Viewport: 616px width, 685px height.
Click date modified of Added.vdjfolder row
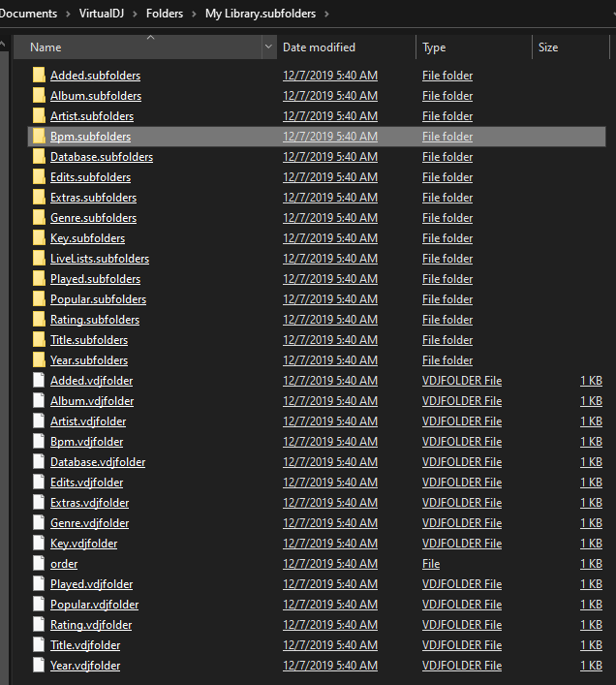tap(330, 381)
